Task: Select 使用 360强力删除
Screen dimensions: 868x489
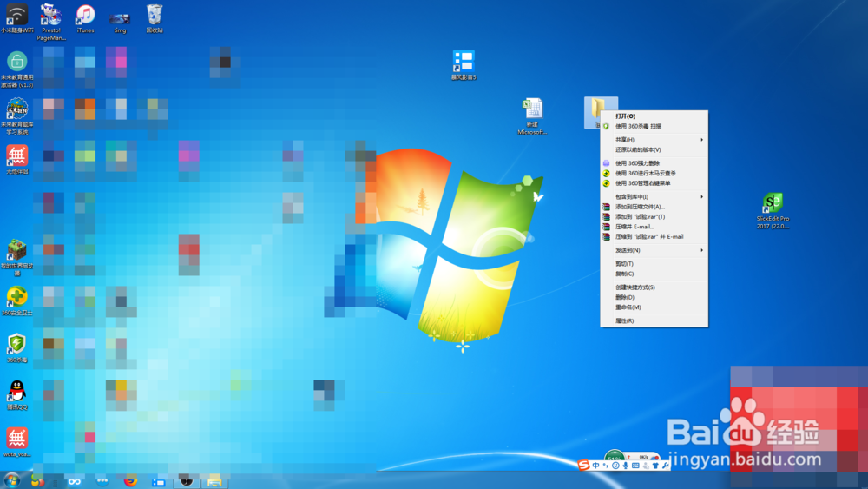Action: (654, 163)
